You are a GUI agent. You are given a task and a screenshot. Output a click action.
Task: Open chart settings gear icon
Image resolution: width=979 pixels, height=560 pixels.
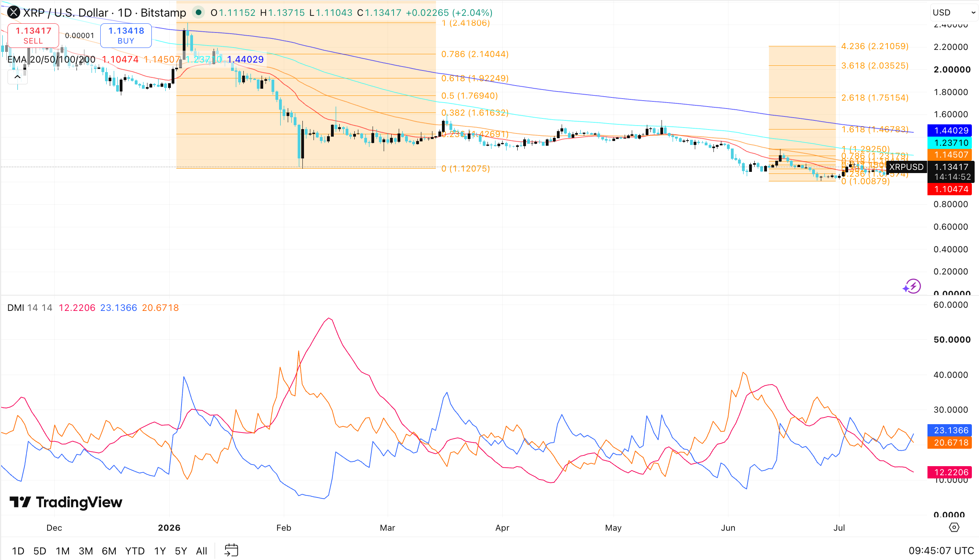click(954, 528)
